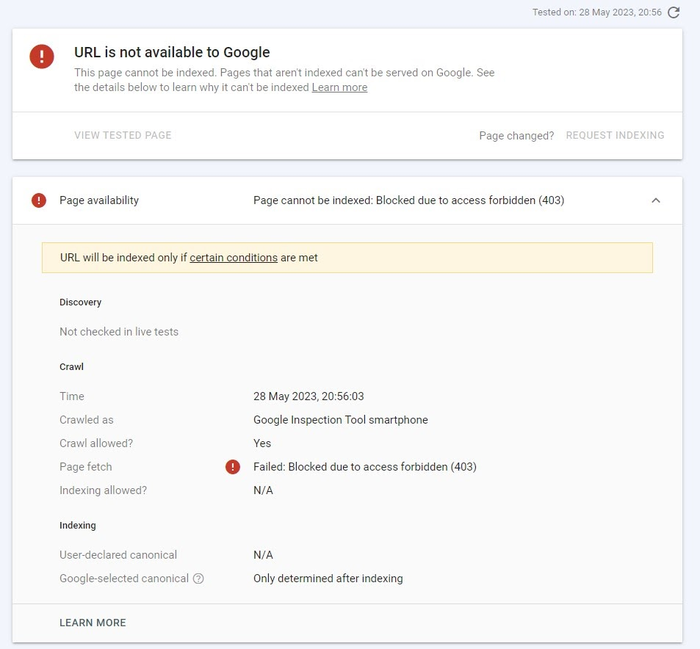
Task: Click the red error icon beside Page fetch
Action: [x=233, y=467]
